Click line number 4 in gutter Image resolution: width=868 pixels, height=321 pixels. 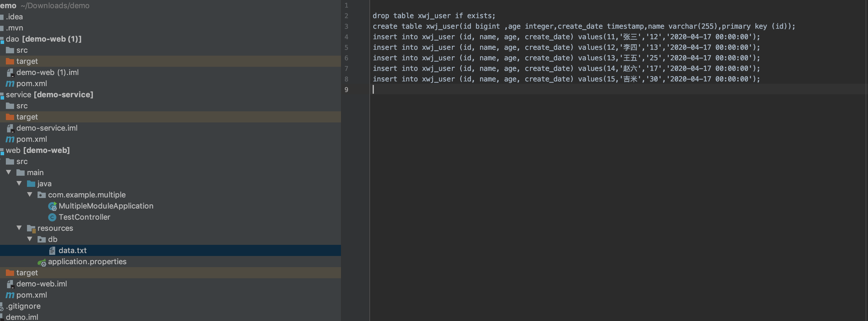pyautogui.click(x=346, y=37)
